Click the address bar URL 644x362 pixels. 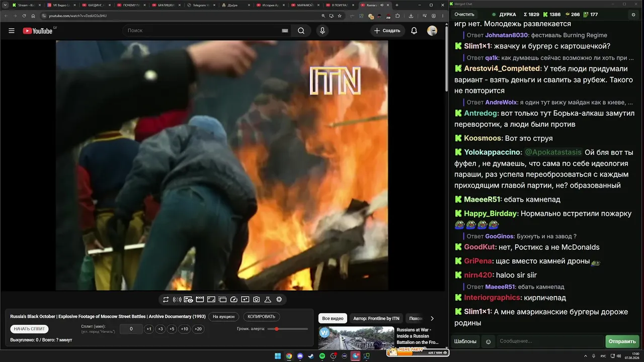(77, 16)
